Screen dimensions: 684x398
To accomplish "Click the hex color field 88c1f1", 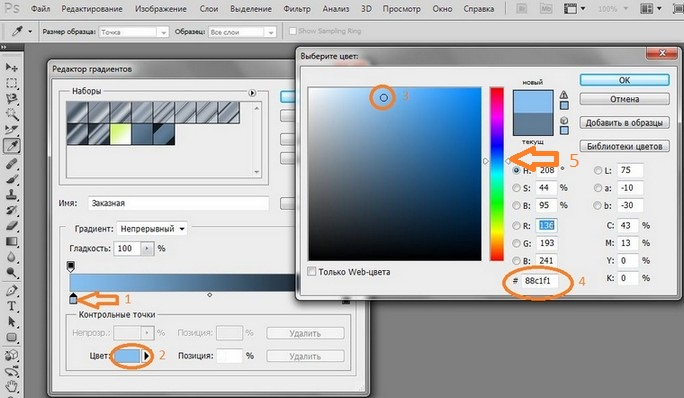I will pyautogui.click(x=540, y=281).
